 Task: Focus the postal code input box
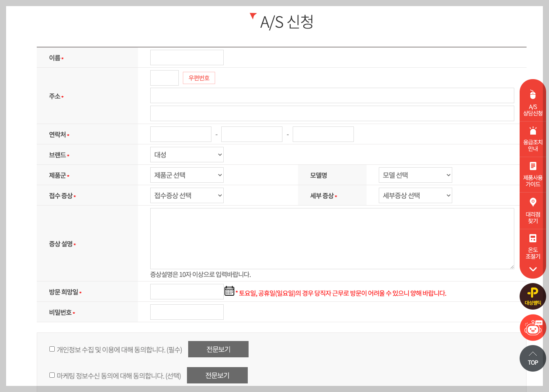[164, 78]
